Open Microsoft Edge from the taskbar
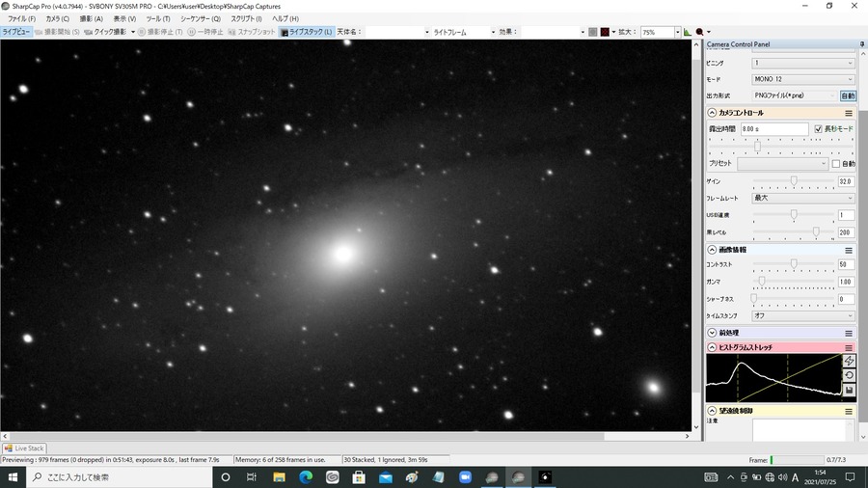Screen dimensions: 868x488 pyautogui.click(x=306, y=477)
